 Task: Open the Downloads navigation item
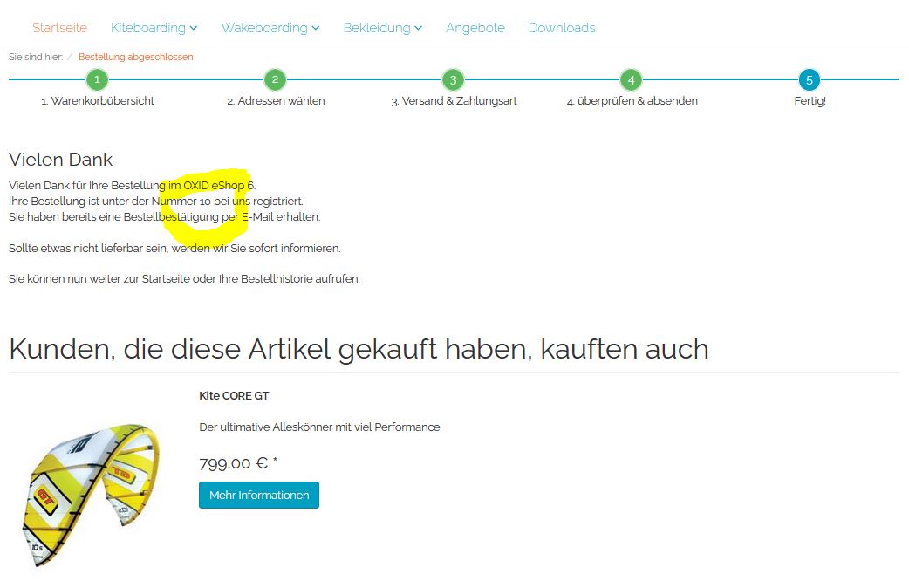tap(562, 28)
